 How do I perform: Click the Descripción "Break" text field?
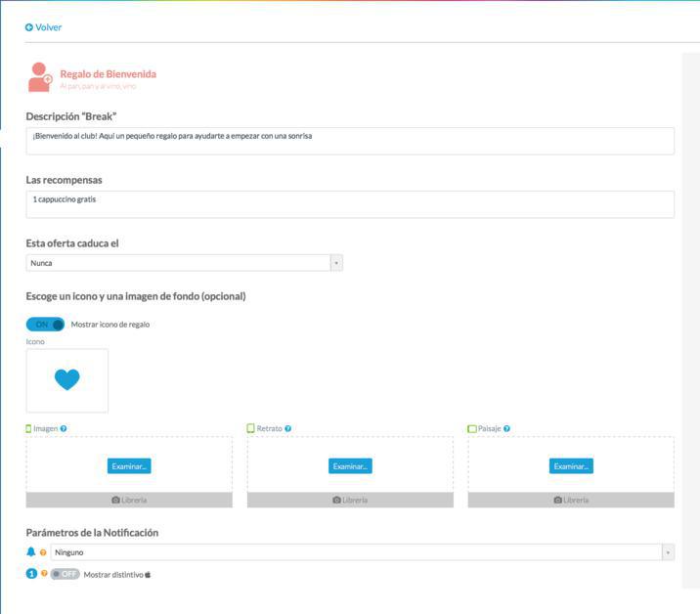point(350,141)
